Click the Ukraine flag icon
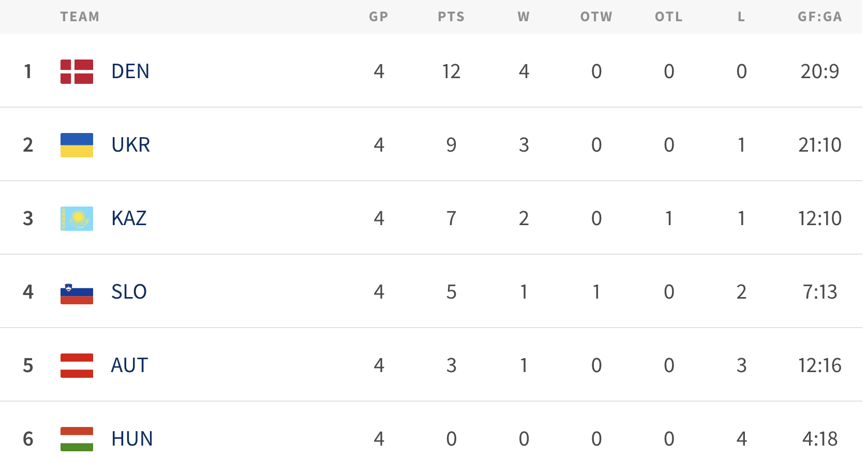The image size is (868, 472). 77,145
